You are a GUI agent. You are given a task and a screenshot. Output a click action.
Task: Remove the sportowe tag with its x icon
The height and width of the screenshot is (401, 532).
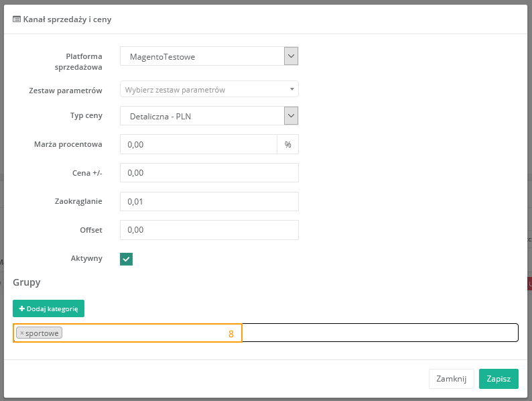click(21, 333)
